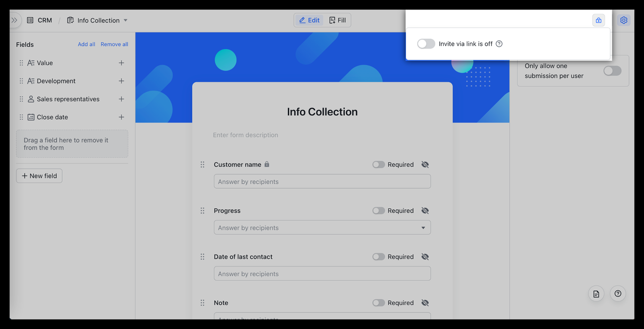Open form settings via the gear icon
Screen dimensions: 644x329
click(x=624, y=21)
